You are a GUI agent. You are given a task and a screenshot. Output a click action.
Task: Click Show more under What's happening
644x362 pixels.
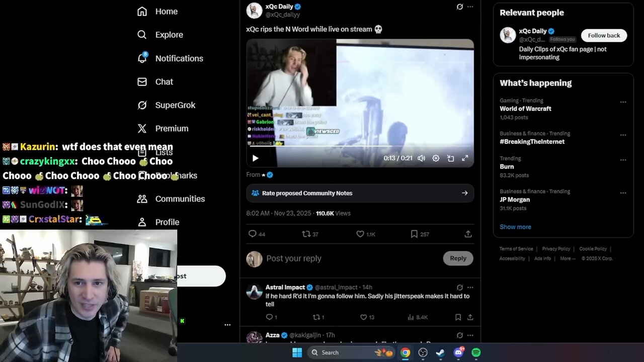coord(515,227)
